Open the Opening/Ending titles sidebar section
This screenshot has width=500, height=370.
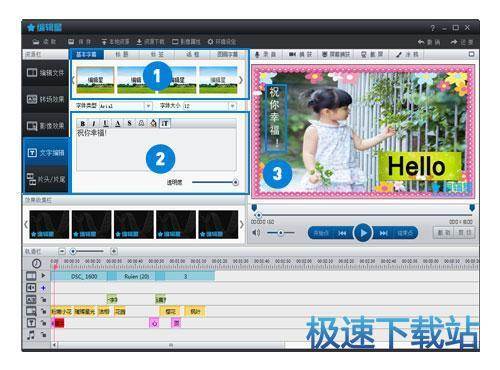46,179
